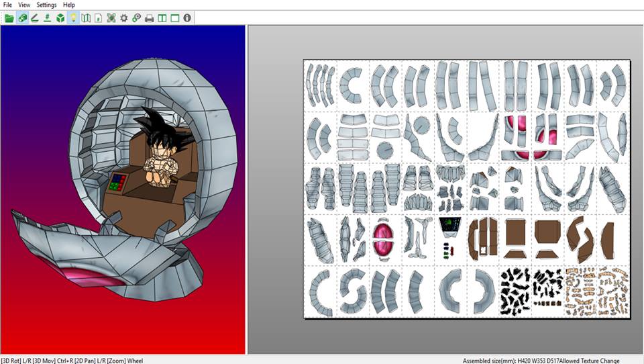The height and width of the screenshot is (364, 644).
Task: Toggle the highlighted texture display toolbar icon
Action: coord(22,18)
